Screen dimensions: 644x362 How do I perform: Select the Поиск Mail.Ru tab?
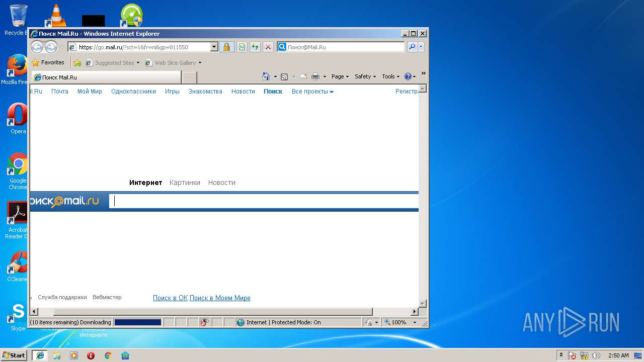[x=106, y=77]
